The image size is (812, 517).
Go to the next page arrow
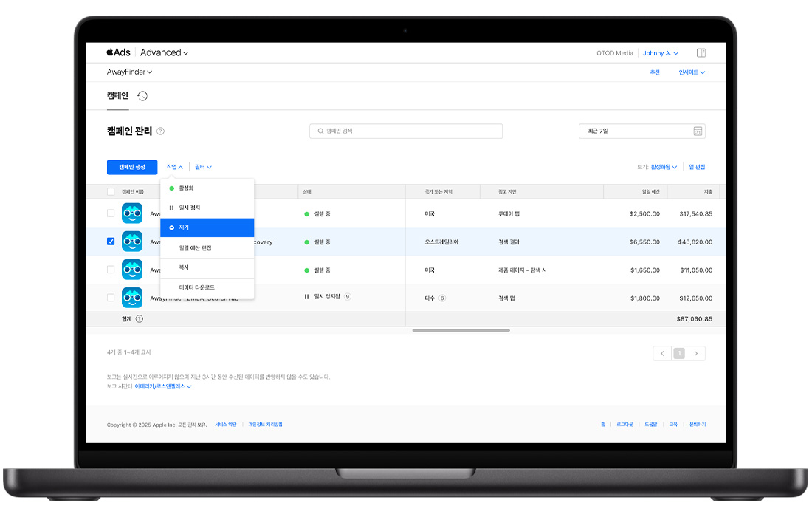[696, 354]
